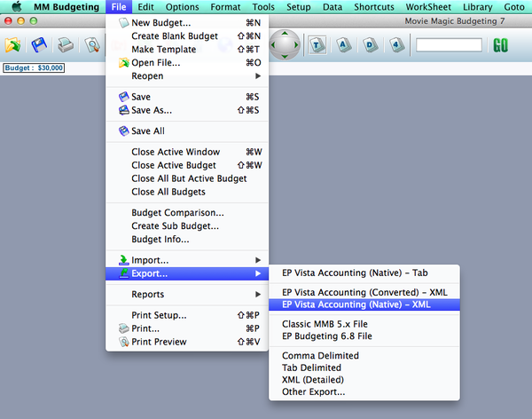Screen dimensions: 532x419
Task: Export as EP Budgeting 6.8 File
Action: click(364, 336)
